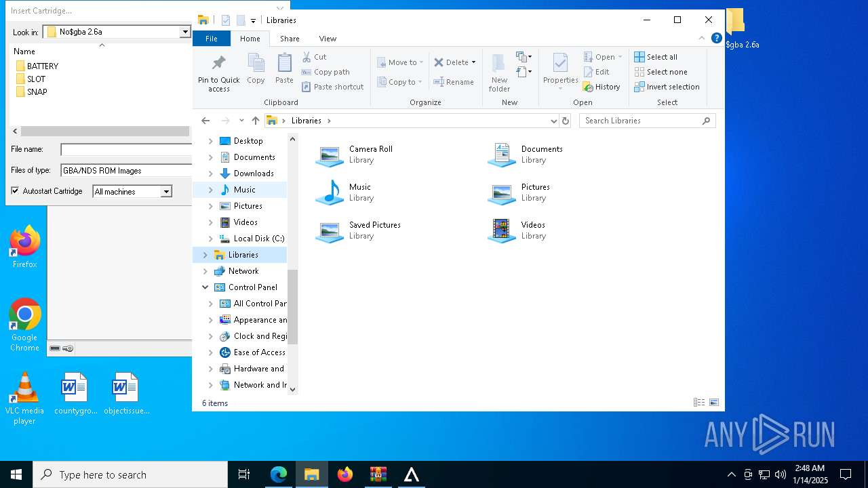The image size is (868, 488).
Task: Collapse the Control Panel tree node
Action: coord(205,287)
